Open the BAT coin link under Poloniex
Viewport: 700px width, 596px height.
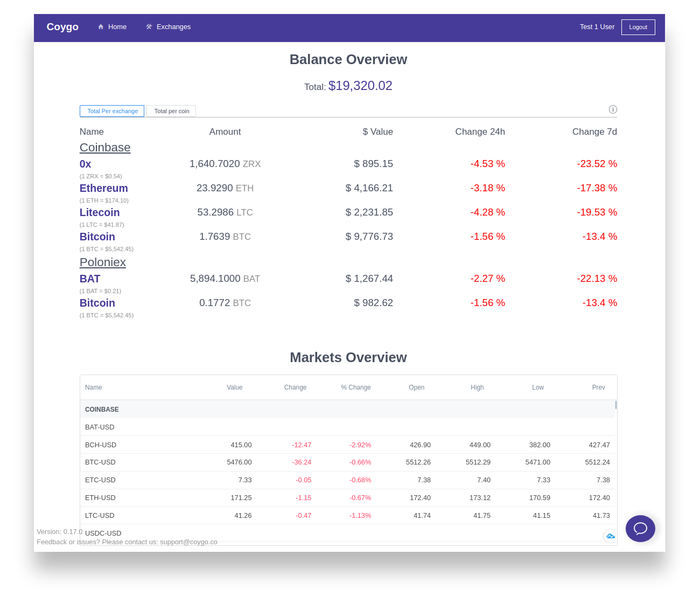point(90,279)
